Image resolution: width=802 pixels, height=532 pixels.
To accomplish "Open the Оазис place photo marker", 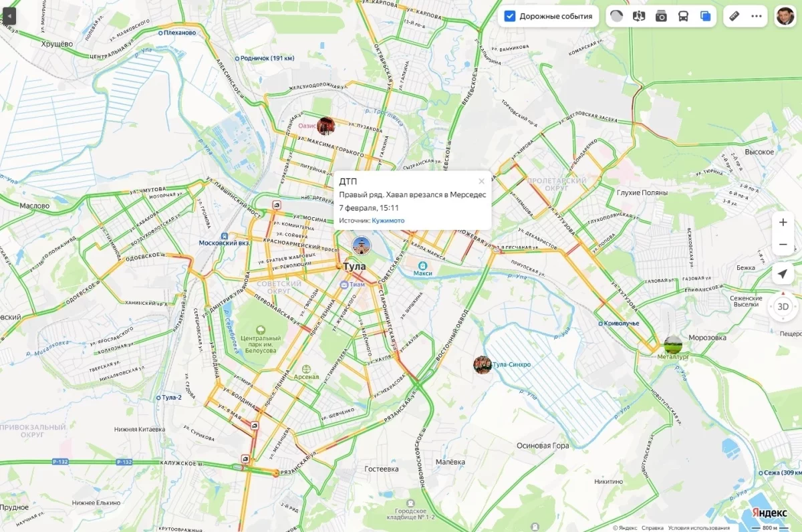I will [325, 126].
